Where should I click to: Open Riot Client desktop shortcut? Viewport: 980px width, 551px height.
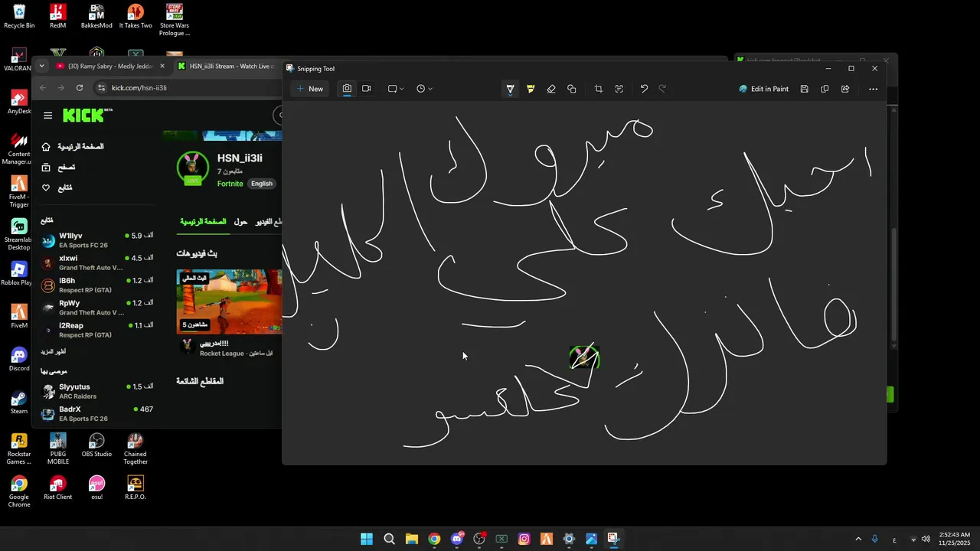pyautogui.click(x=57, y=488)
